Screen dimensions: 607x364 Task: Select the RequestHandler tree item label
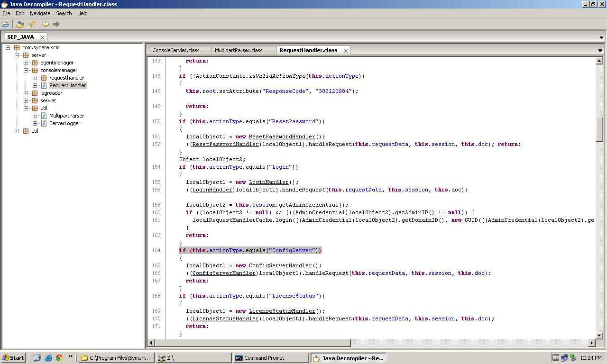tap(68, 85)
